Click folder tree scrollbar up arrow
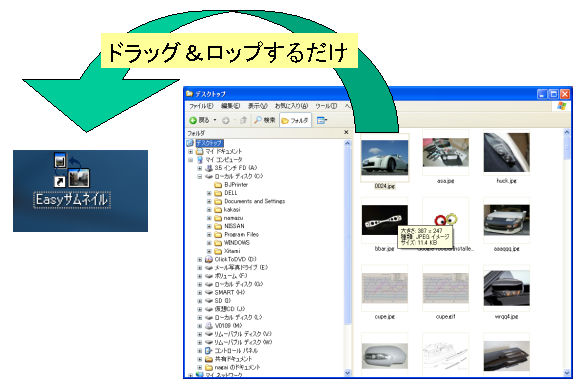The height and width of the screenshot is (384, 581). click(x=347, y=143)
